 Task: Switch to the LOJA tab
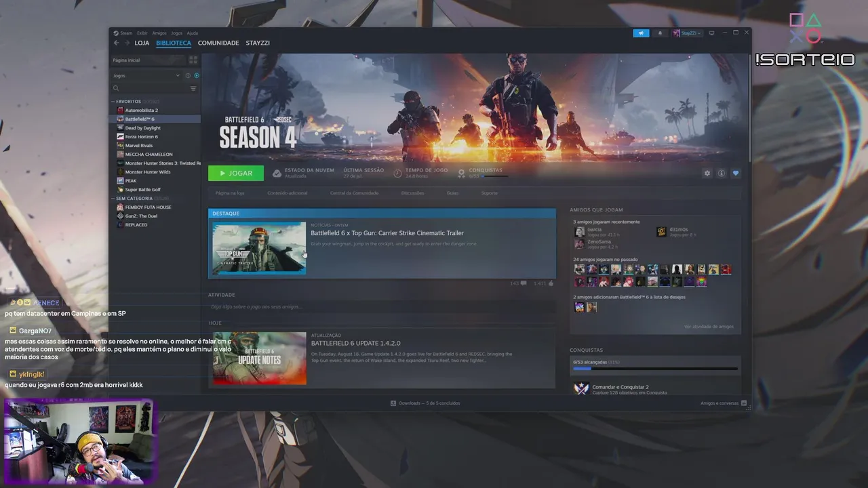coord(142,43)
